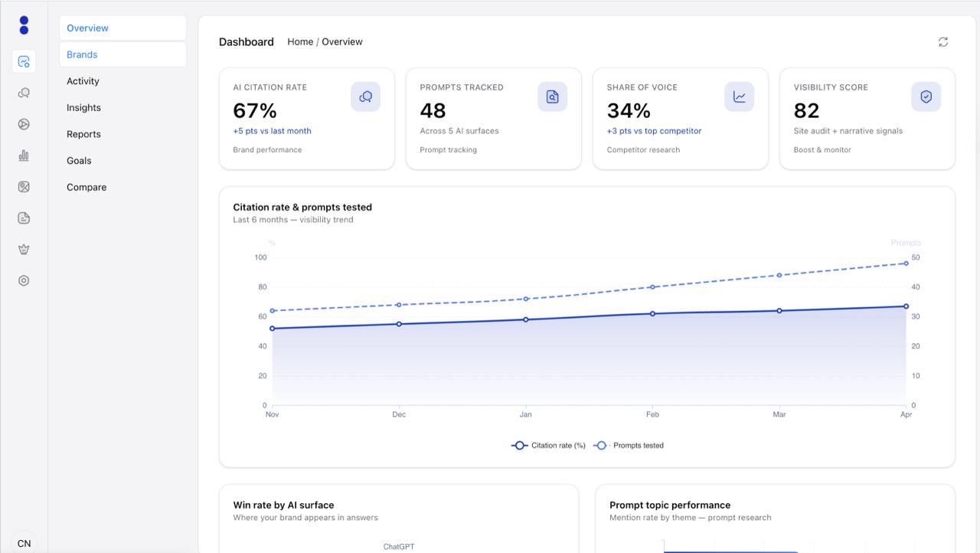980x553 pixels.
Task: Refresh the dashboard with the reload icon
Action: coord(943,42)
